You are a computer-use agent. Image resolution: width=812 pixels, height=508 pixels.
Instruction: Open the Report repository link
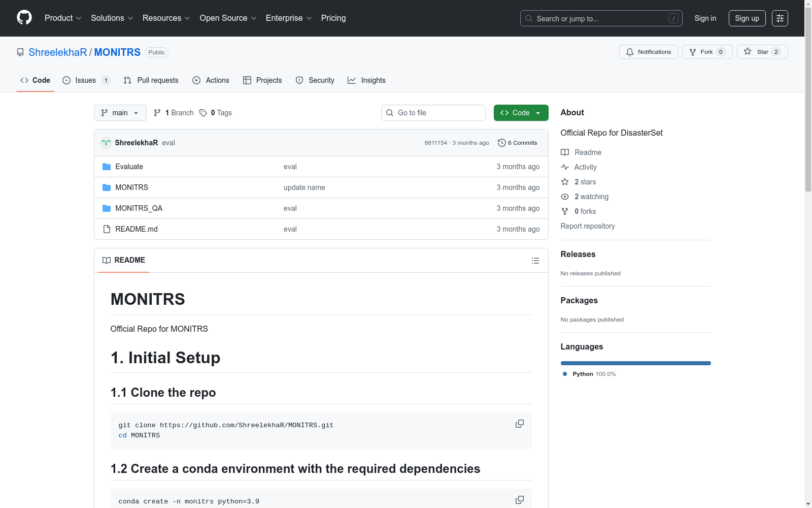[x=588, y=226]
